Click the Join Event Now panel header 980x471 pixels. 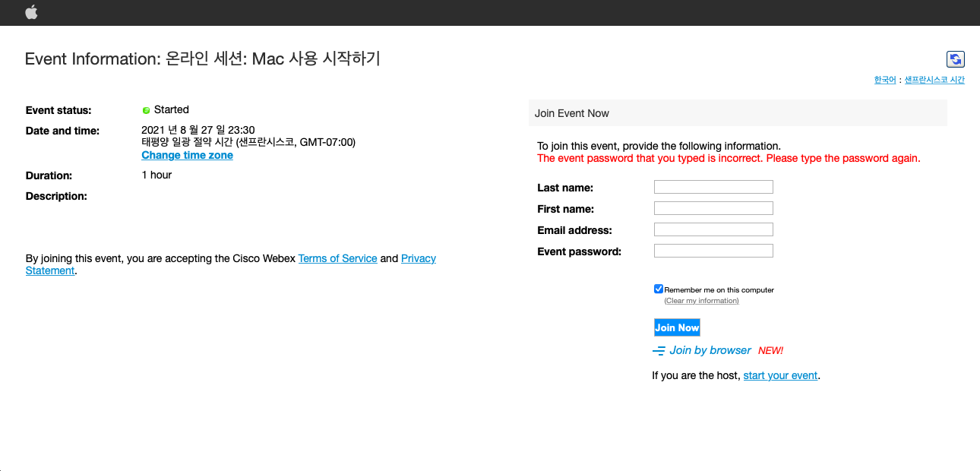pos(737,113)
